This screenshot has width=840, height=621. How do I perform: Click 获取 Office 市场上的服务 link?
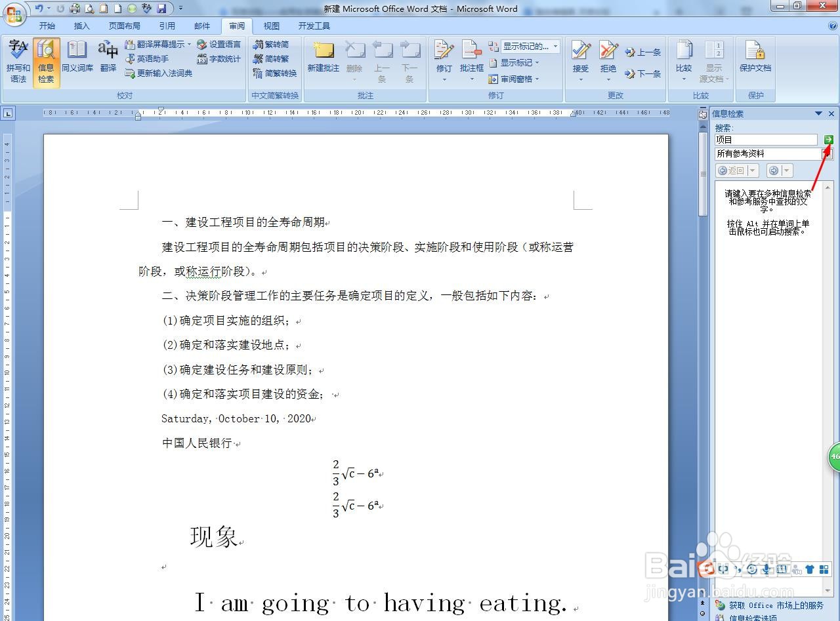click(776, 605)
